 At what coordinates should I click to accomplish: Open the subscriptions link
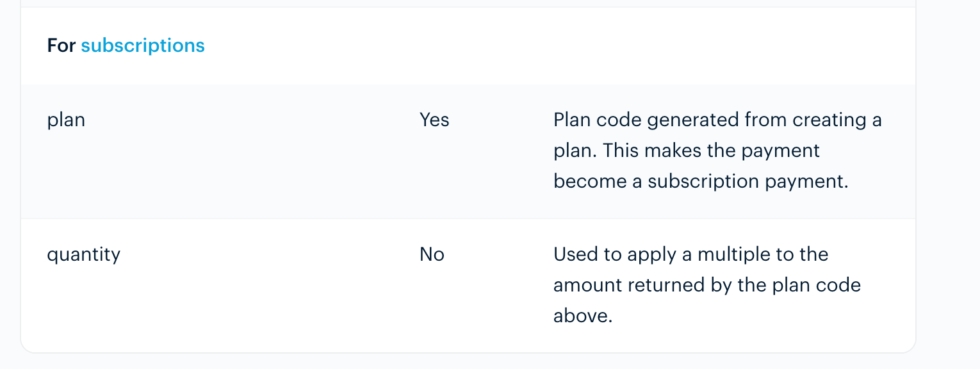pos(142,45)
